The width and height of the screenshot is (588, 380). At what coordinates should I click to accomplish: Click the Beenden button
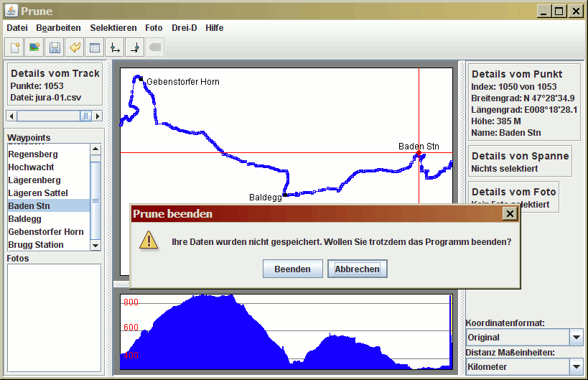292,269
